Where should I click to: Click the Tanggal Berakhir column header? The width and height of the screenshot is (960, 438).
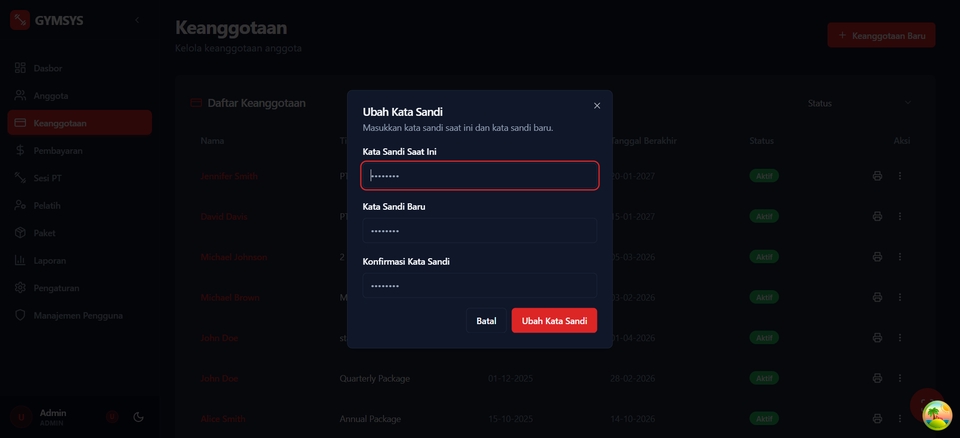click(x=643, y=141)
